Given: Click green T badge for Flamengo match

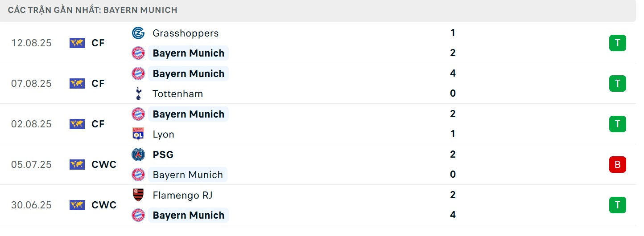Looking at the screenshot, I should coord(617,205).
